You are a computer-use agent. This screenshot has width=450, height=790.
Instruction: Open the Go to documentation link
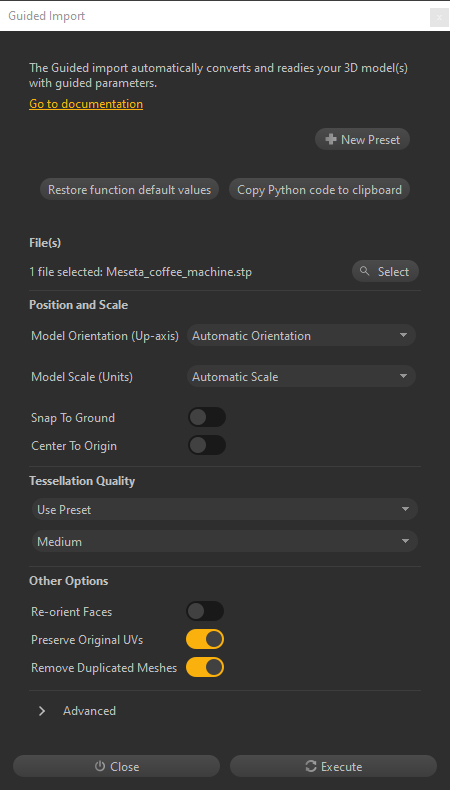tap(86, 104)
